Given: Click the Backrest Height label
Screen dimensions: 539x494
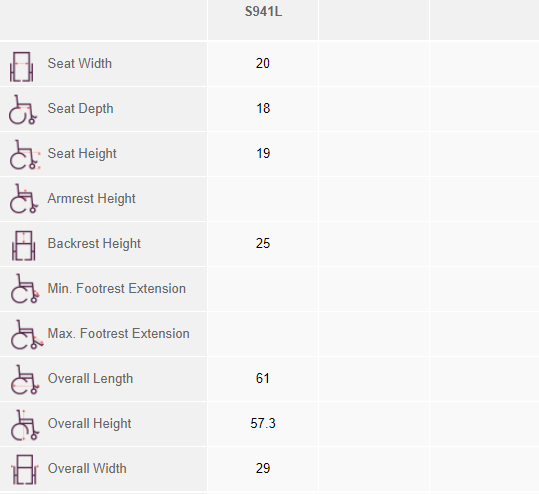Looking at the screenshot, I should click(94, 244).
